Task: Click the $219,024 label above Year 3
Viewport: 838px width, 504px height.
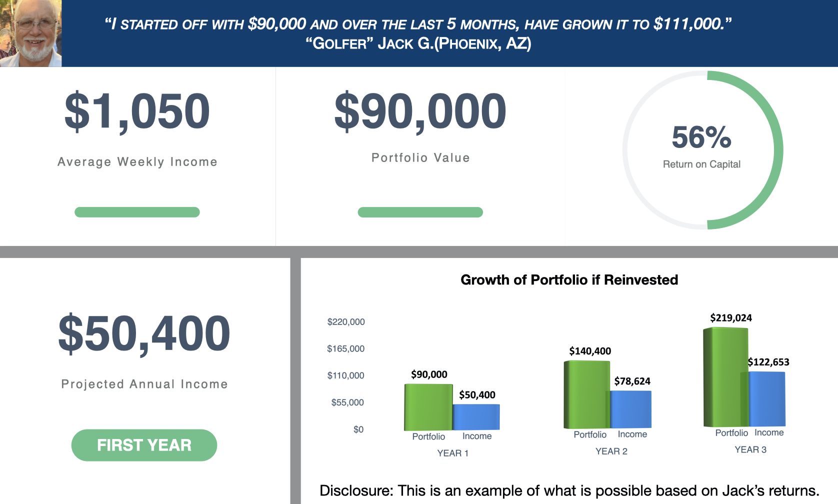Action: (730, 318)
